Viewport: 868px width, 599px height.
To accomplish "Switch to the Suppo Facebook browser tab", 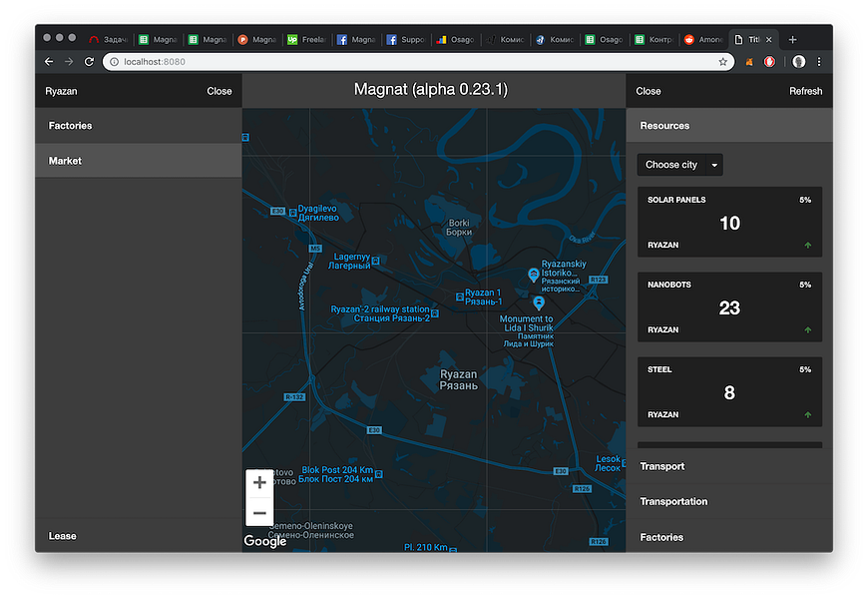I will click(x=407, y=39).
